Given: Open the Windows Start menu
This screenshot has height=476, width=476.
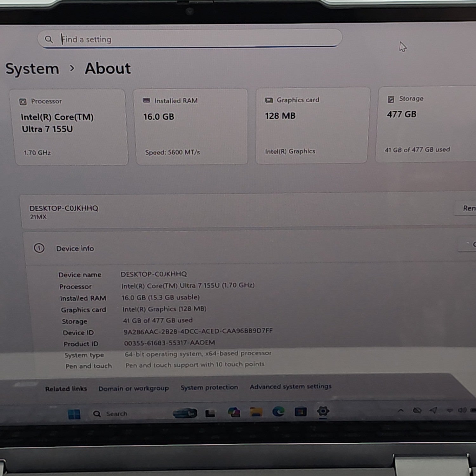Looking at the screenshot, I should [74, 414].
